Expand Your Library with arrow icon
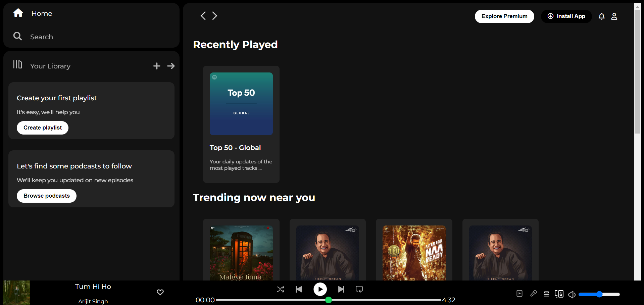Screen dimensions: 644x305 [171, 66]
